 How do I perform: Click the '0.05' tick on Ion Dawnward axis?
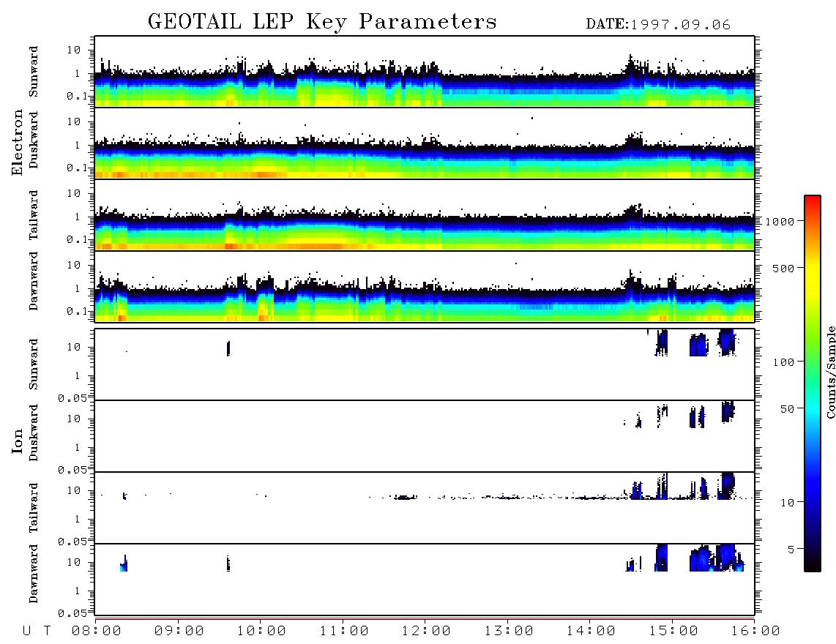(x=72, y=613)
